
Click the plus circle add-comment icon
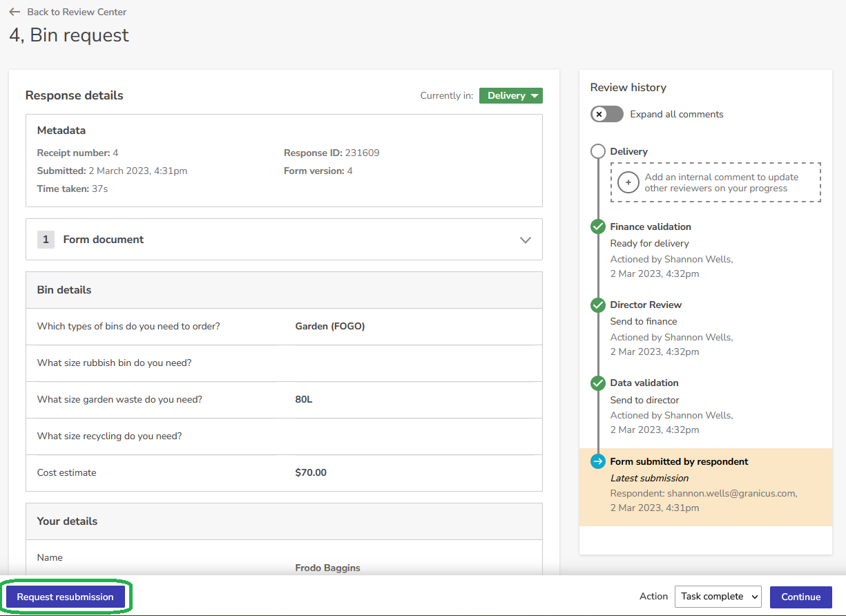click(628, 182)
